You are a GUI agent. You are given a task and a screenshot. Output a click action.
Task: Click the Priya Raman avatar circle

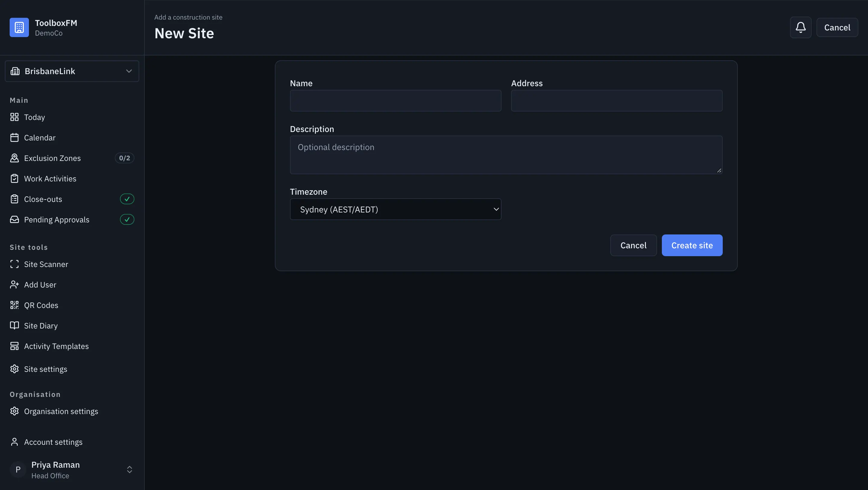pyautogui.click(x=18, y=470)
